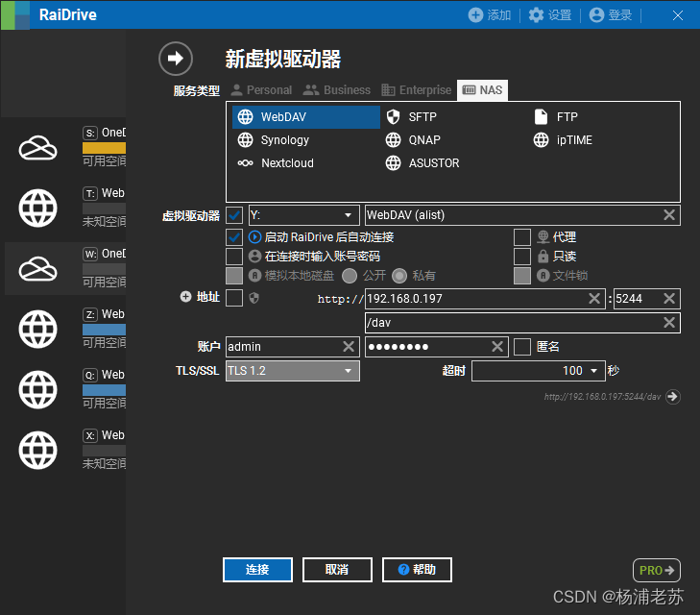Choose the Synology service option
The width and height of the screenshot is (700, 615).
click(x=274, y=140)
